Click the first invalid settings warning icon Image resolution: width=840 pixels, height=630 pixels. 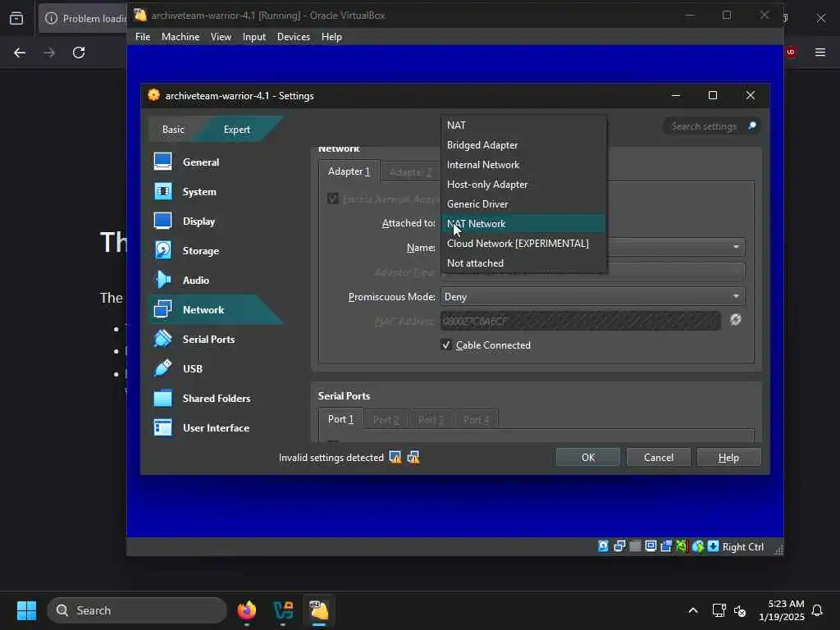pos(395,457)
